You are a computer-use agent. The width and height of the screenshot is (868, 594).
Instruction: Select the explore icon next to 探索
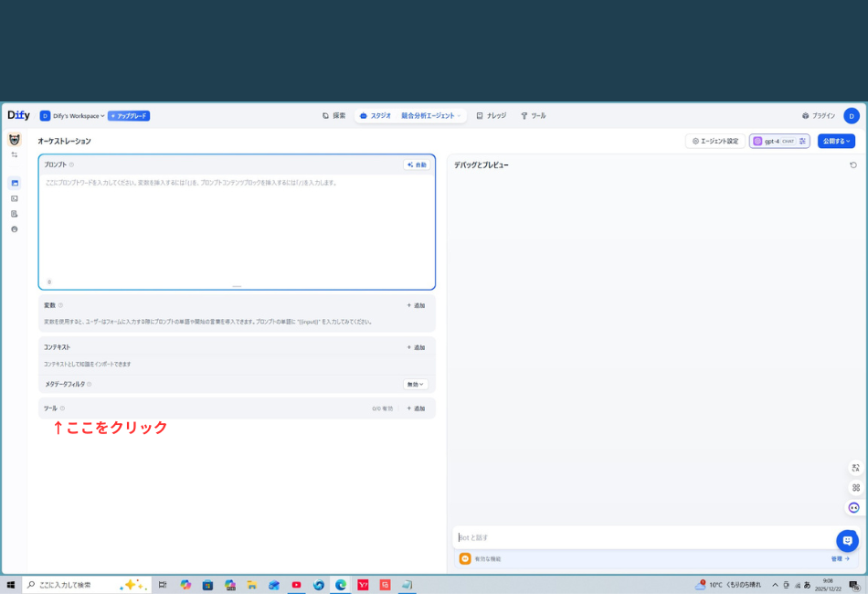pyautogui.click(x=324, y=115)
